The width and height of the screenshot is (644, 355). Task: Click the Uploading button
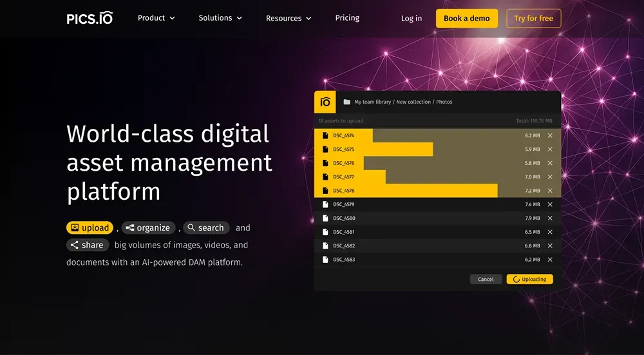point(530,279)
